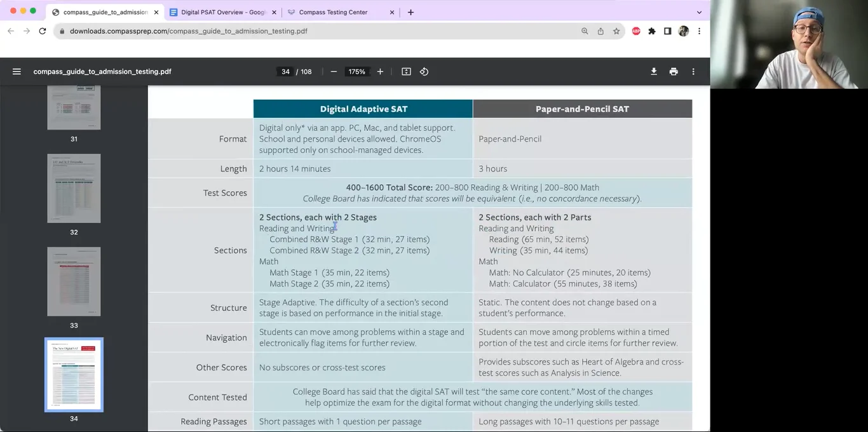Zoom out with the minus icon
The image size is (868, 432).
pyautogui.click(x=334, y=72)
